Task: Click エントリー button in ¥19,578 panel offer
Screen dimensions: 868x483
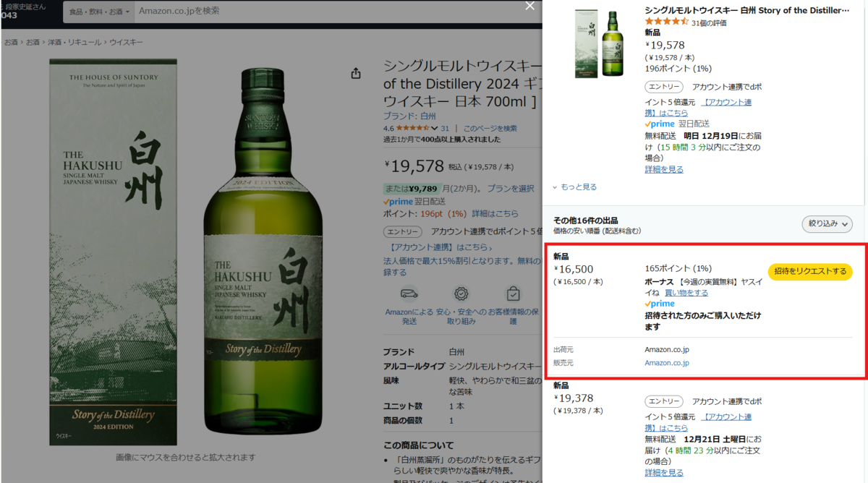Action: [x=663, y=87]
